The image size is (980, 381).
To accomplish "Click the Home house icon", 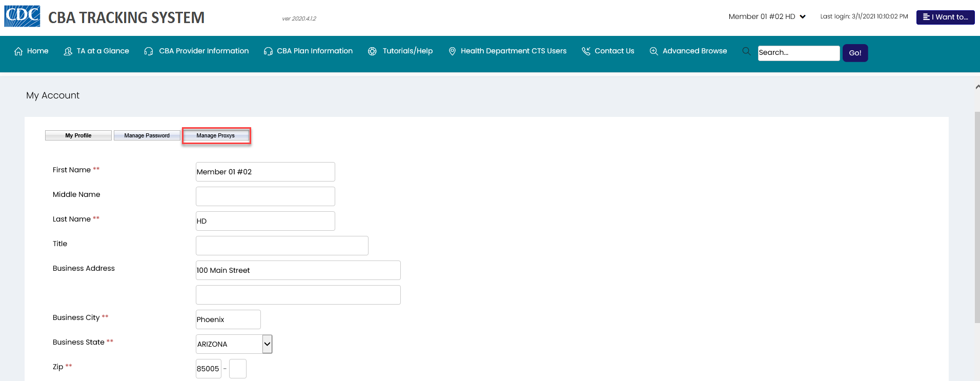I will 18,51.
